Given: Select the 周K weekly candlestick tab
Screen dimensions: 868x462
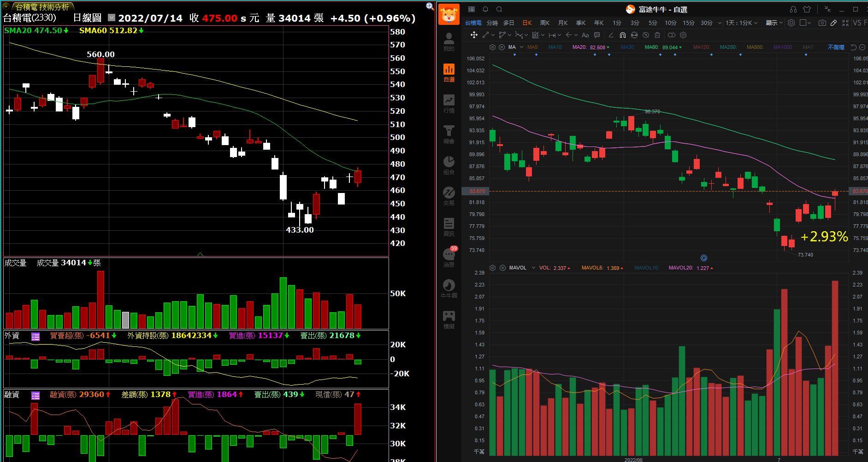Looking at the screenshot, I should tap(545, 23).
